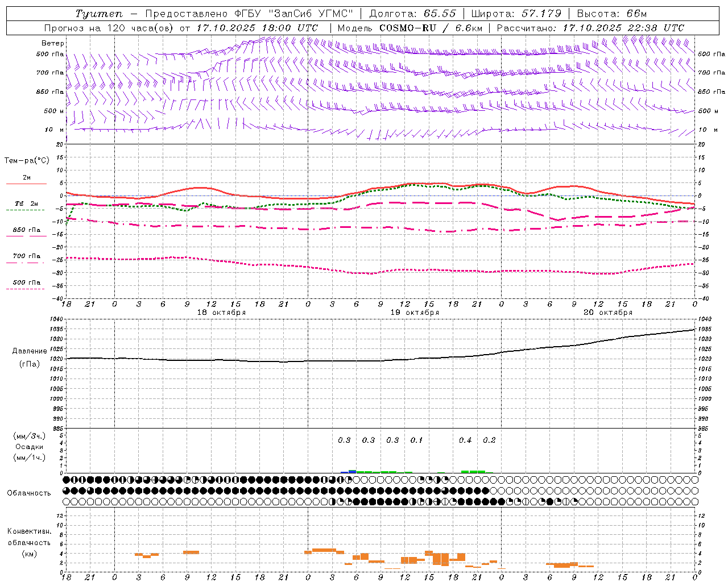Click the Осадки precipitation panel label
Image resolution: width=728 pixels, height=582 pixels.
pyautogui.click(x=30, y=447)
